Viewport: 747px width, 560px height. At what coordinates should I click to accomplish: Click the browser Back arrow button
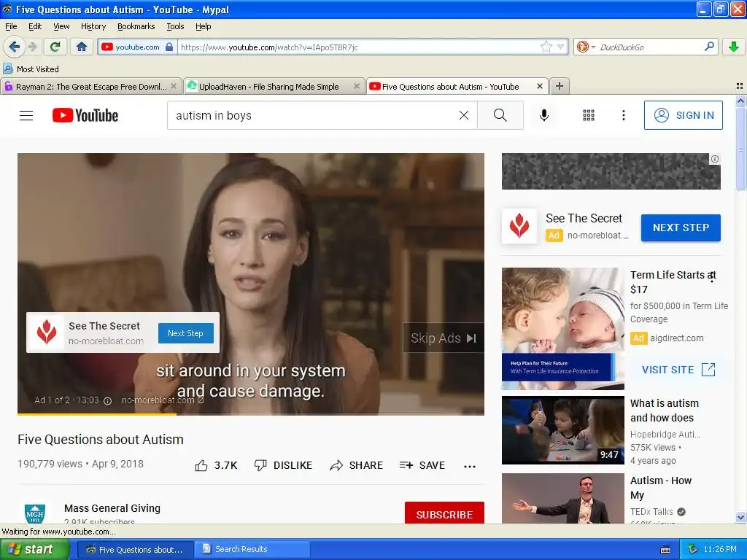(15, 47)
